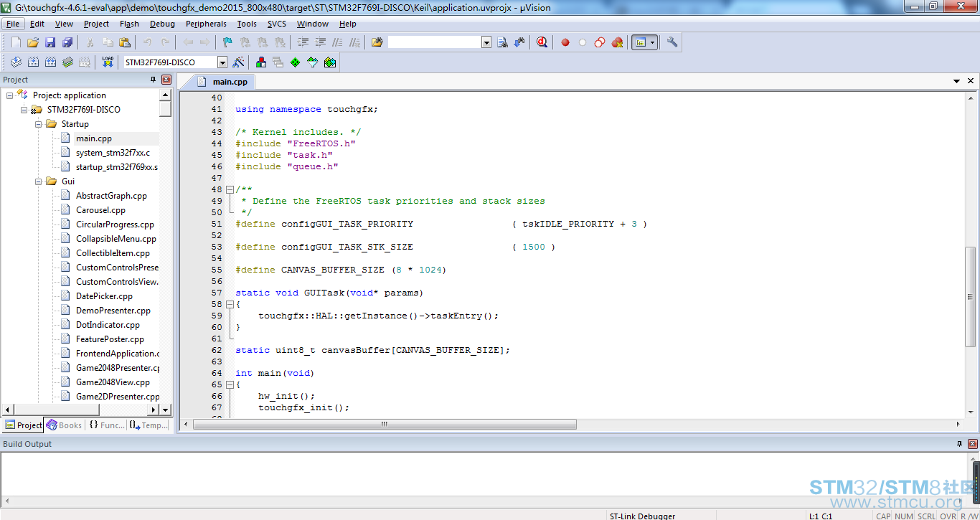980x520 pixels.
Task: Open Manage Project Items icon
Action: click(x=261, y=62)
